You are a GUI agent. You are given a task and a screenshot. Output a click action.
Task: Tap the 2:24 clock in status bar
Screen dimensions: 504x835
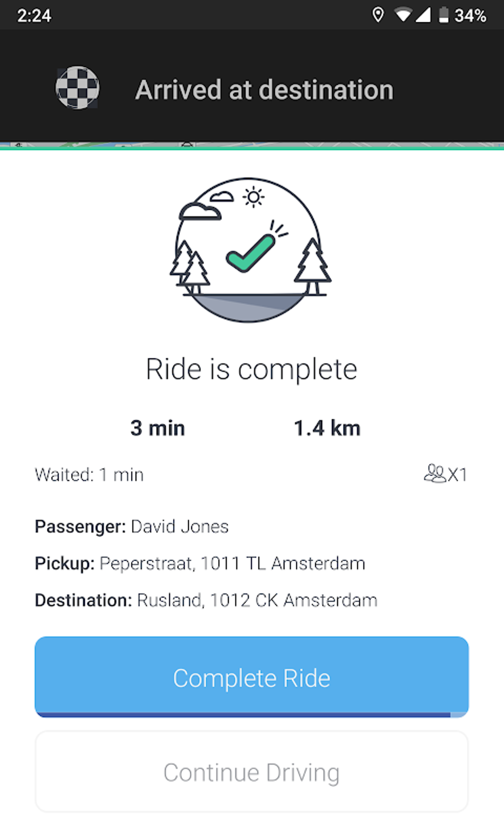(x=34, y=16)
